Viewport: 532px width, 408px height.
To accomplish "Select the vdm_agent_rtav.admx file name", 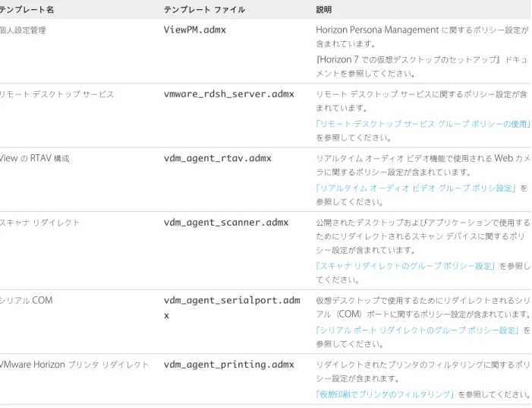I will click(x=218, y=158).
